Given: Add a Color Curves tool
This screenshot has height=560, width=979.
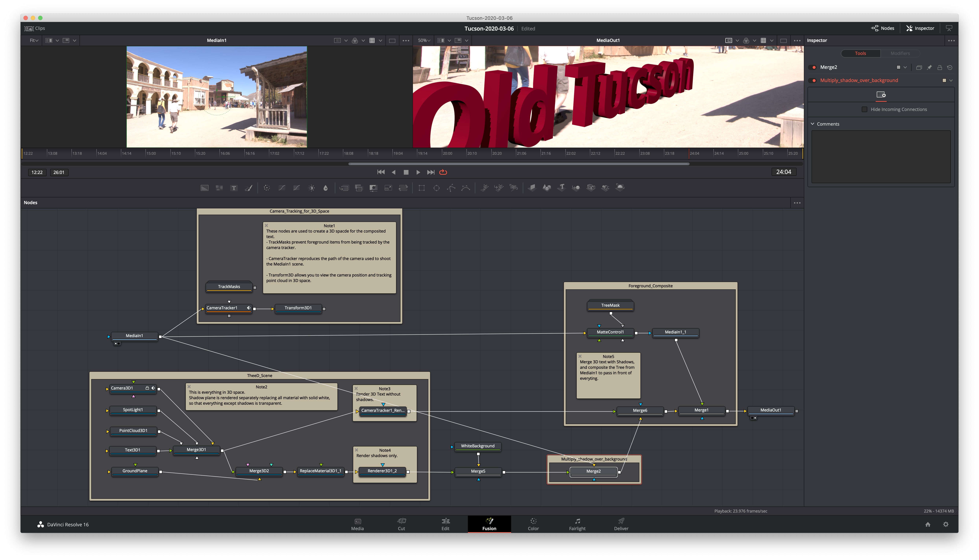Looking at the screenshot, I should tap(282, 188).
